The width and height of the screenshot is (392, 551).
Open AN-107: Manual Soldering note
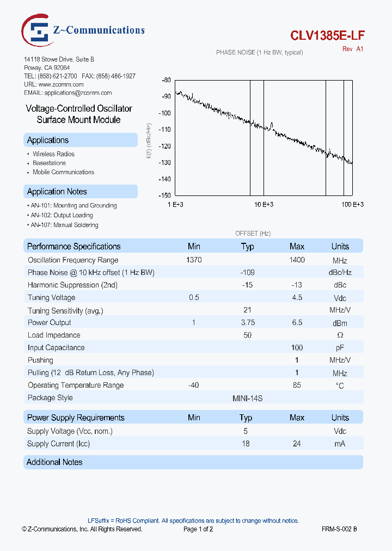pyautogui.click(x=65, y=225)
